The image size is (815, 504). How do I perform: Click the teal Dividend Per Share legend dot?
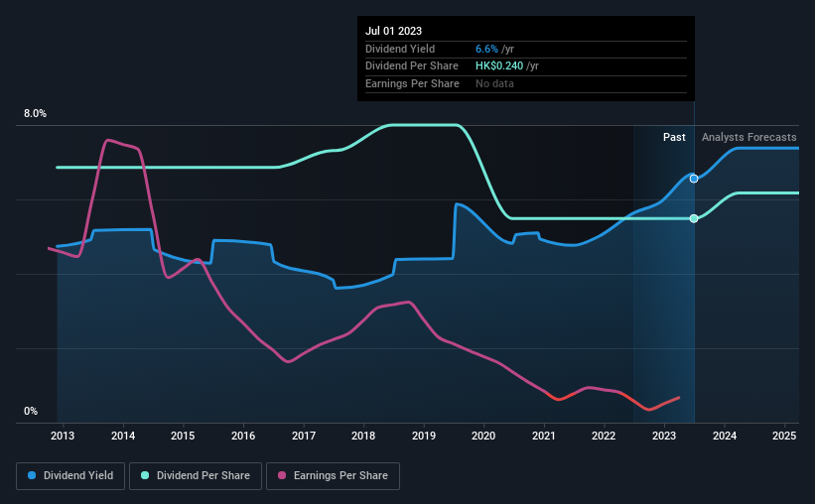145,475
